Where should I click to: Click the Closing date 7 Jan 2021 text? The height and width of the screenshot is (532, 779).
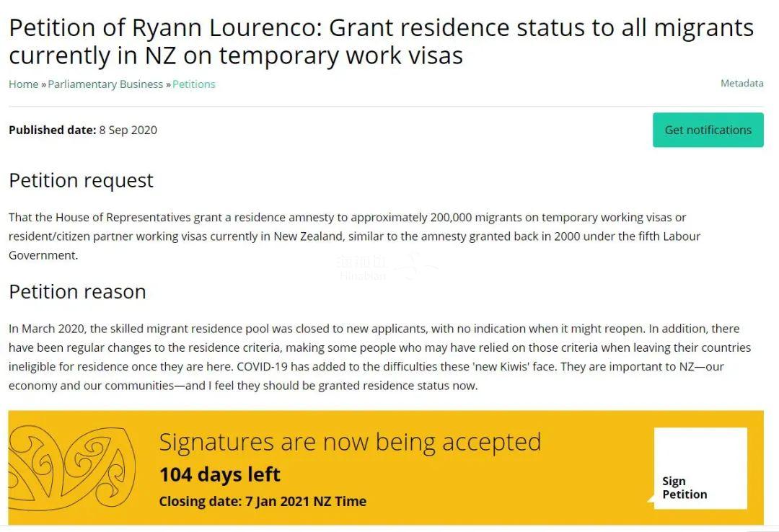point(263,501)
